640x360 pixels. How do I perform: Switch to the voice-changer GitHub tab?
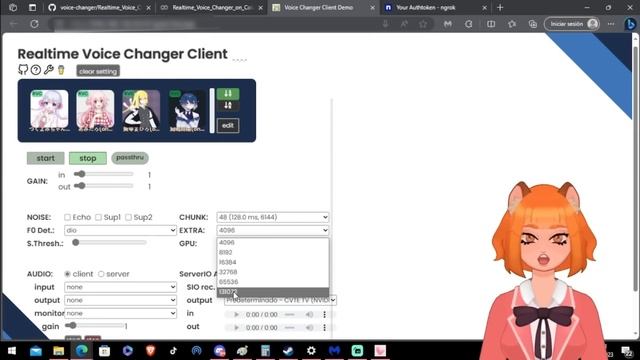pos(100,7)
